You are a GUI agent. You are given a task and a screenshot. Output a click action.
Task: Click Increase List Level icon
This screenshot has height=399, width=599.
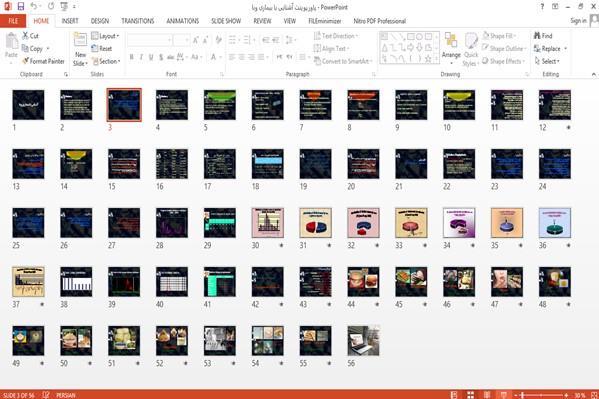click(275, 40)
